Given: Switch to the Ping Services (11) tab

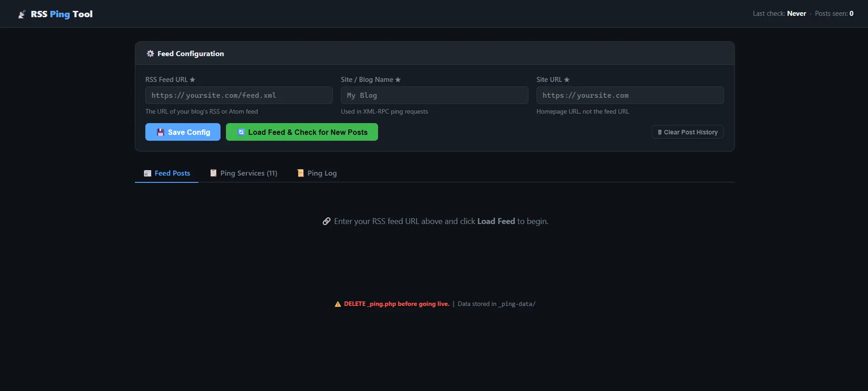Looking at the screenshot, I should pyautogui.click(x=244, y=173).
